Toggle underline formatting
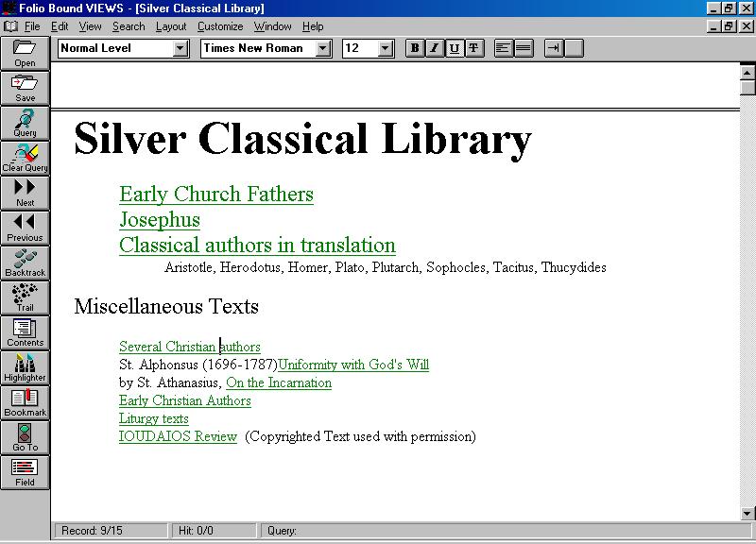 pyautogui.click(x=455, y=48)
